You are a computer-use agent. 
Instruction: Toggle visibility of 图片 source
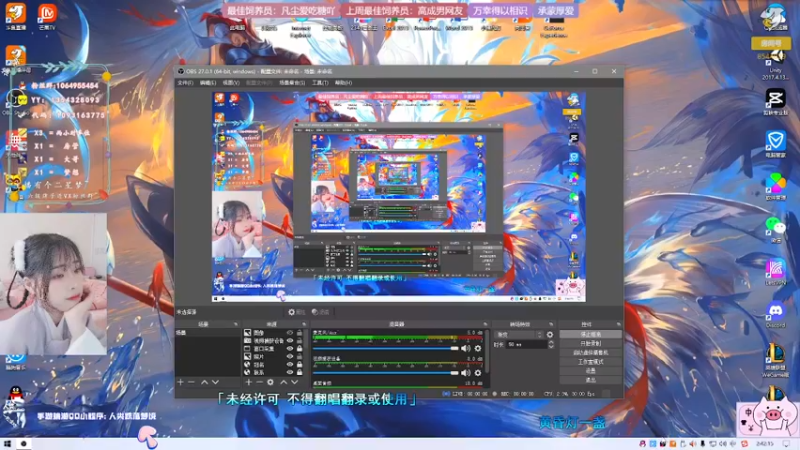pyautogui.click(x=290, y=357)
